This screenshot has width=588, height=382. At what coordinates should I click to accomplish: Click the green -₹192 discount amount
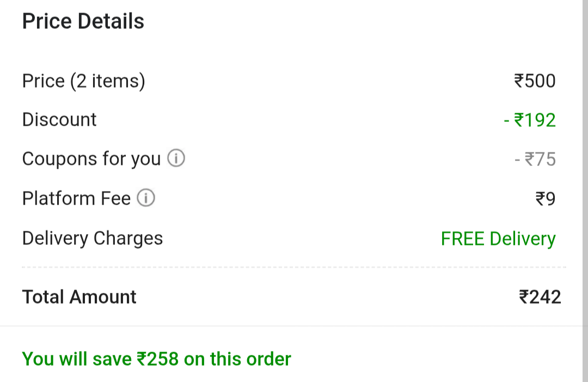click(x=530, y=120)
